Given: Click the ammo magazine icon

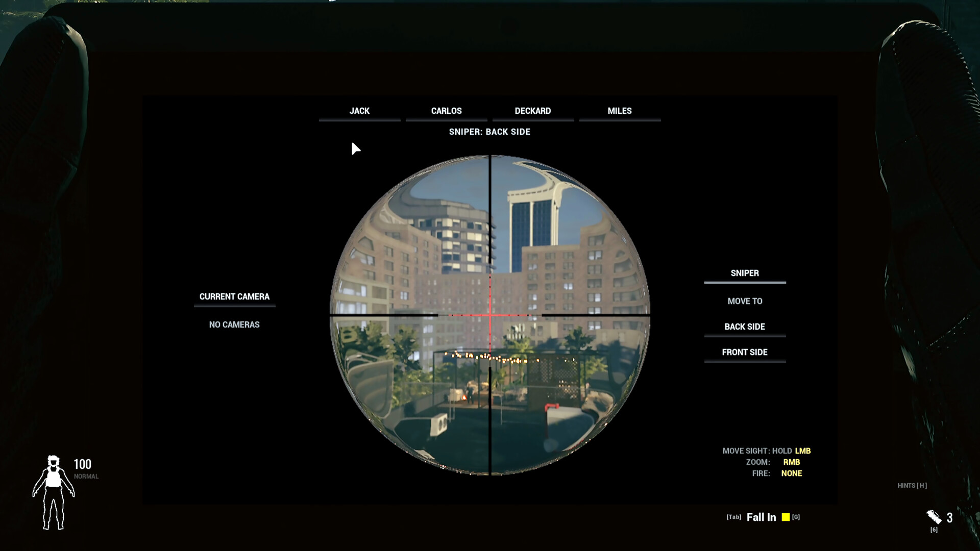Looking at the screenshot, I should [934, 516].
